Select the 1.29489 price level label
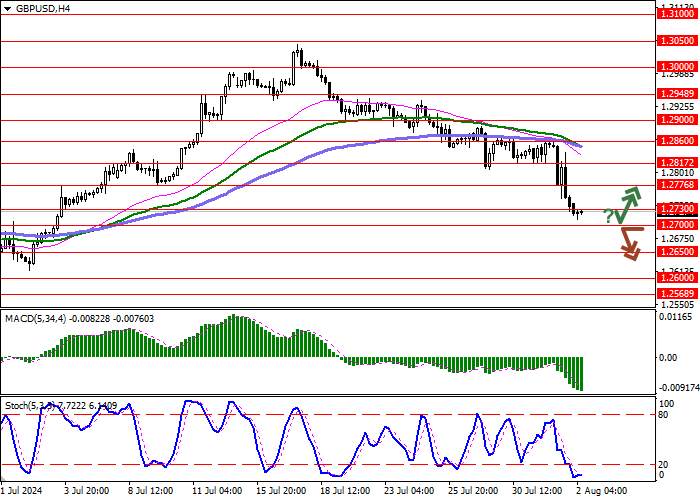The image size is (700, 500). tap(678, 94)
